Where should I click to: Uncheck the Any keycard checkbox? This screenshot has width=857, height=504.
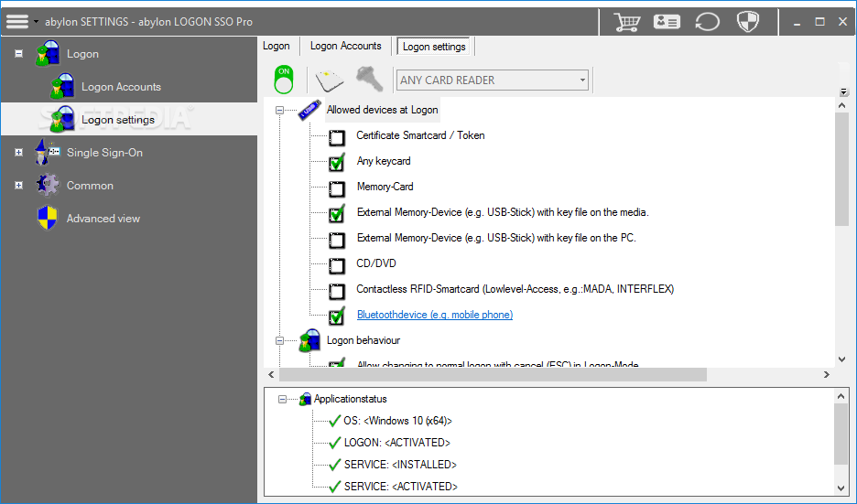point(337,163)
